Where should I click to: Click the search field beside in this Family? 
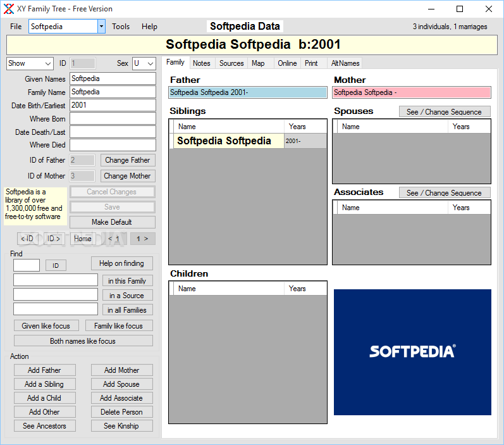56,280
